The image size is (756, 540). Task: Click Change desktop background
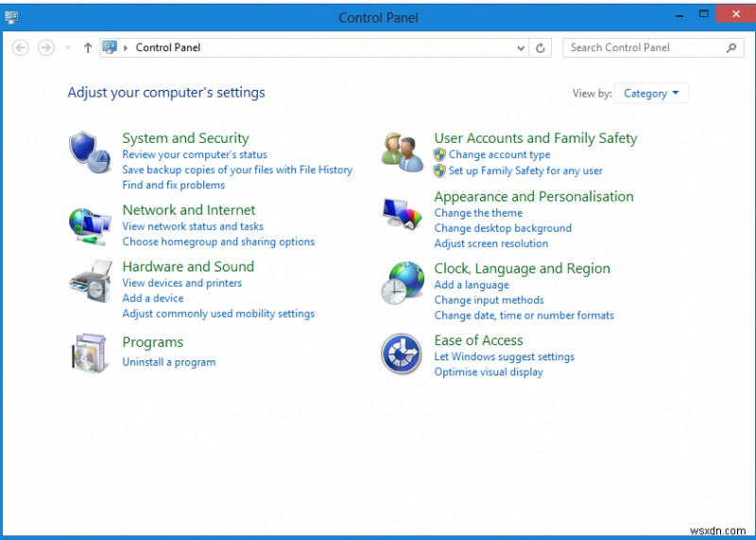pos(503,228)
